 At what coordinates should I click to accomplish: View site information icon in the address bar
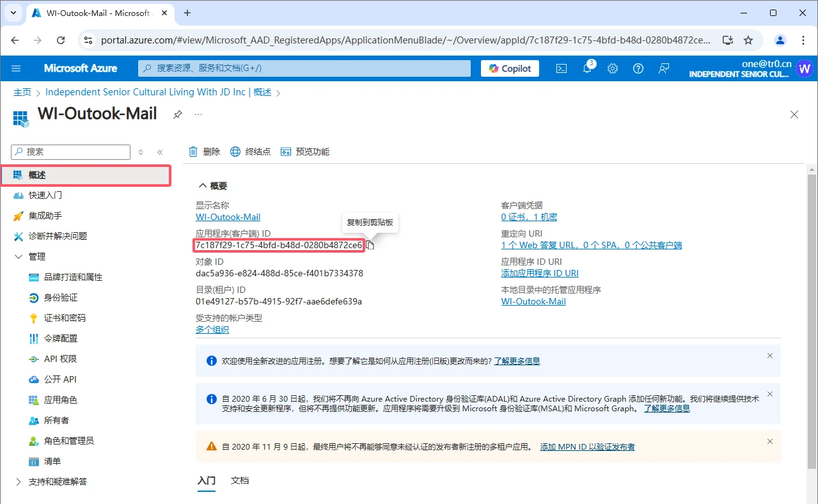tap(89, 40)
